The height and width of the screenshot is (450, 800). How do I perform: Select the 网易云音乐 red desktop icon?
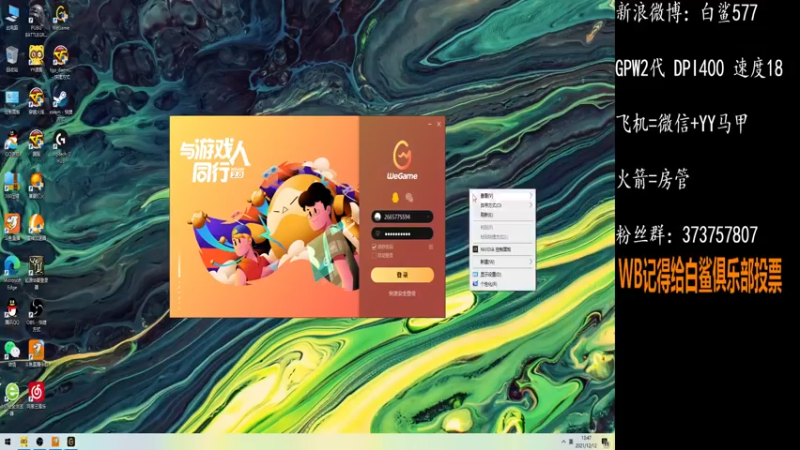tap(36, 394)
